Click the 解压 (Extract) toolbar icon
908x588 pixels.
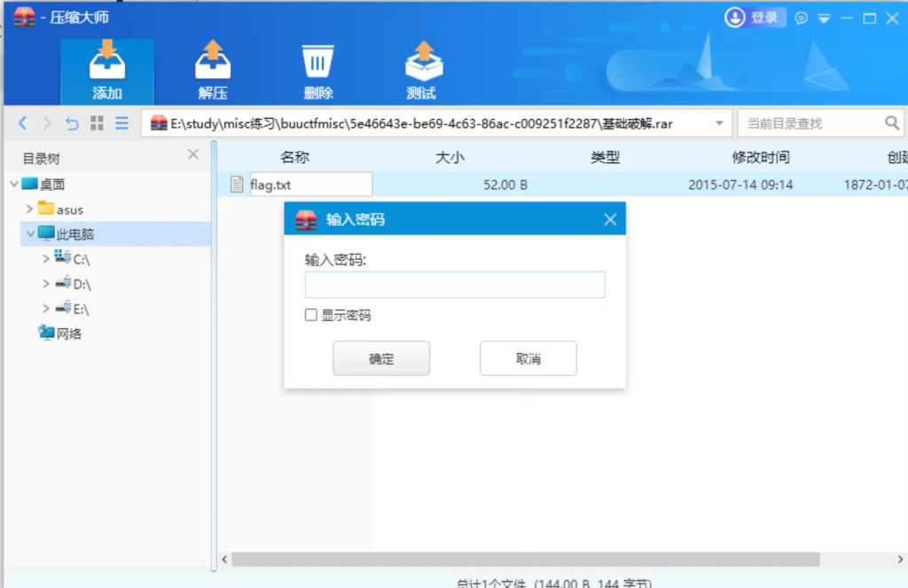coord(213,59)
